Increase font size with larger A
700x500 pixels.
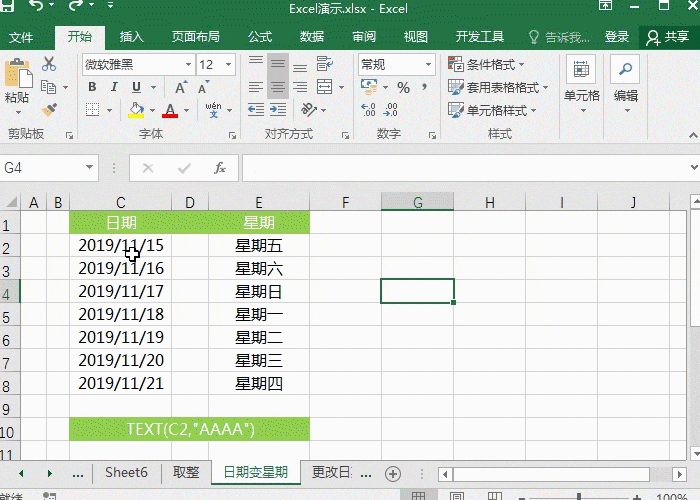coord(181,87)
